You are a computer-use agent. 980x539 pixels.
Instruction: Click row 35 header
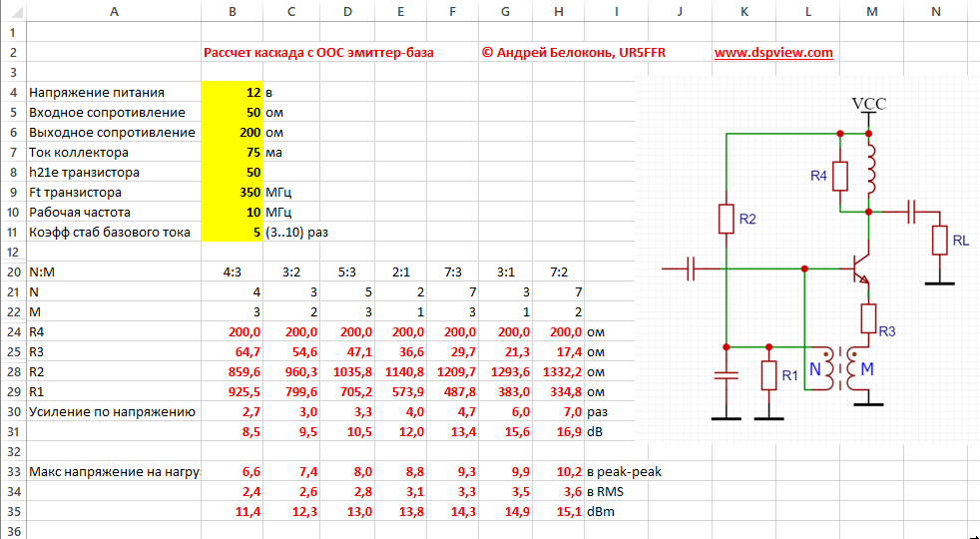click(12, 509)
